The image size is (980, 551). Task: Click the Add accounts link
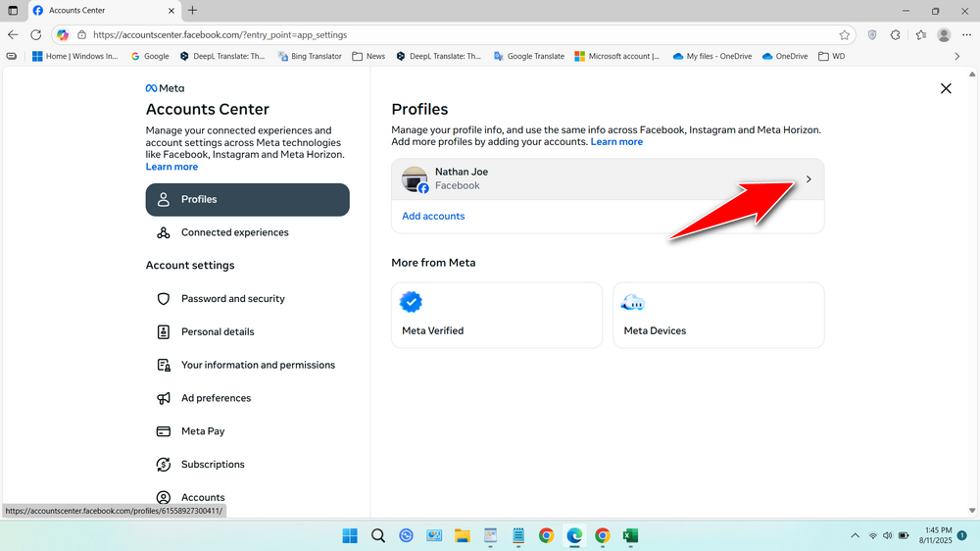[x=433, y=217]
